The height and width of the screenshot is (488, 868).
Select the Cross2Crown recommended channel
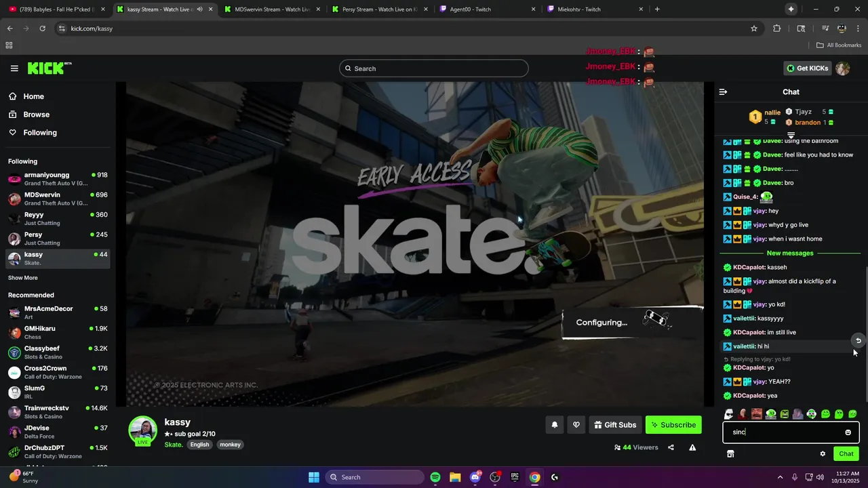coord(58,372)
